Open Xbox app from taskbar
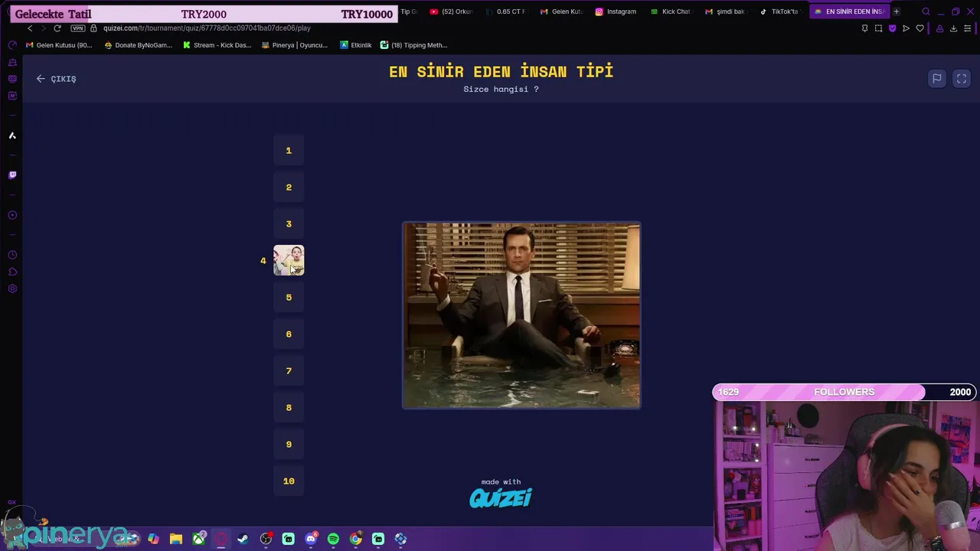 (199, 539)
